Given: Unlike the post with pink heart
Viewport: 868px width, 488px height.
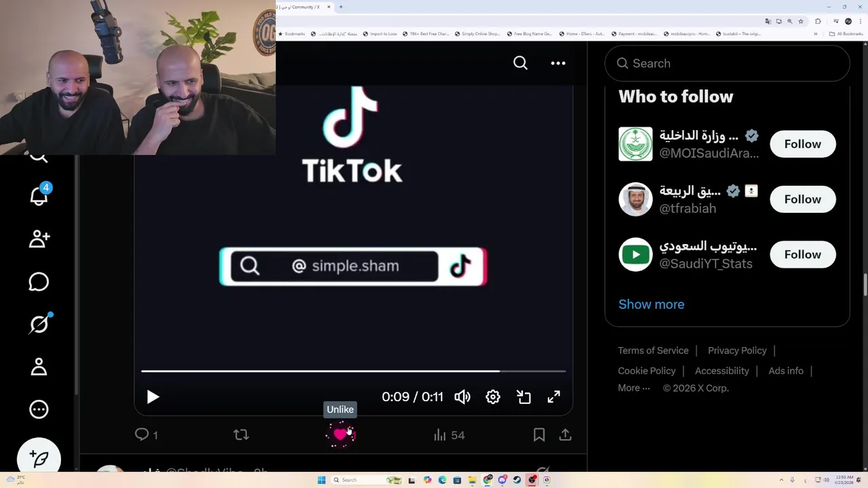Looking at the screenshot, I should [x=340, y=435].
